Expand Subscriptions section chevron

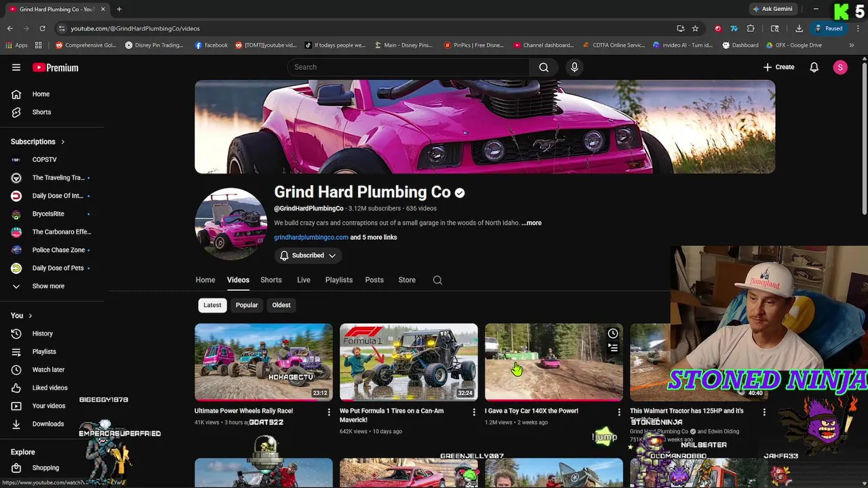(x=62, y=142)
